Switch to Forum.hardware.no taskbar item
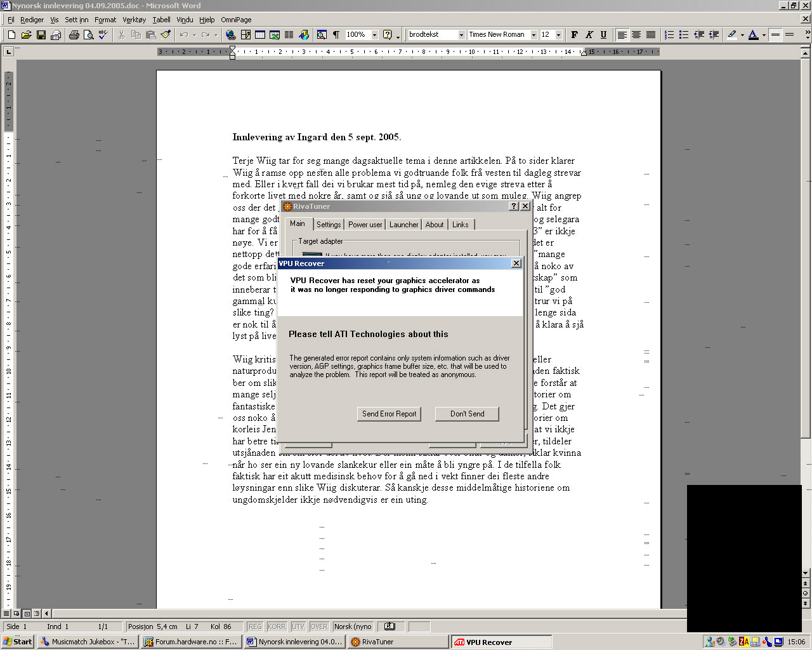The width and height of the screenshot is (812, 650). [x=190, y=642]
